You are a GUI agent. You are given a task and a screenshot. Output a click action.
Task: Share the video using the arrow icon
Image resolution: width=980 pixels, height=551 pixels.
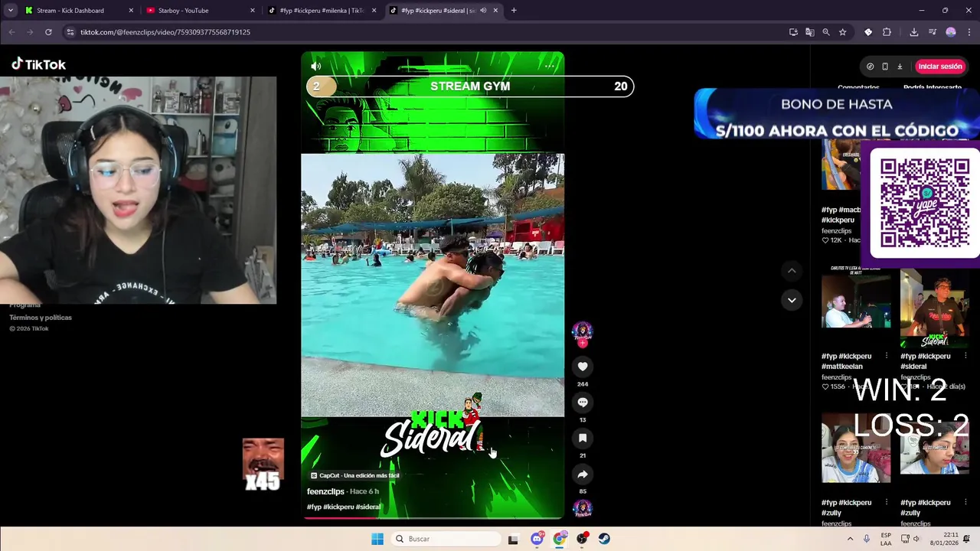pos(583,474)
